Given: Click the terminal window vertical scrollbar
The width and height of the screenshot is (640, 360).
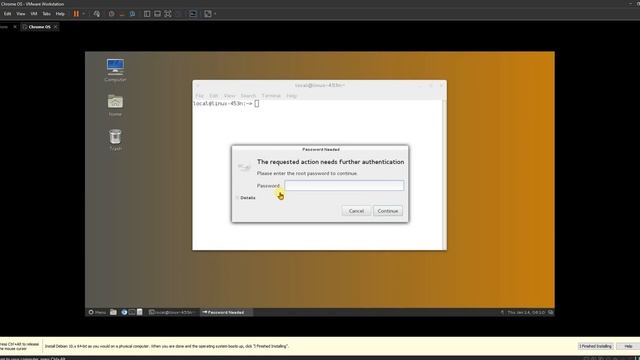Looking at the screenshot, I should tap(444, 175).
